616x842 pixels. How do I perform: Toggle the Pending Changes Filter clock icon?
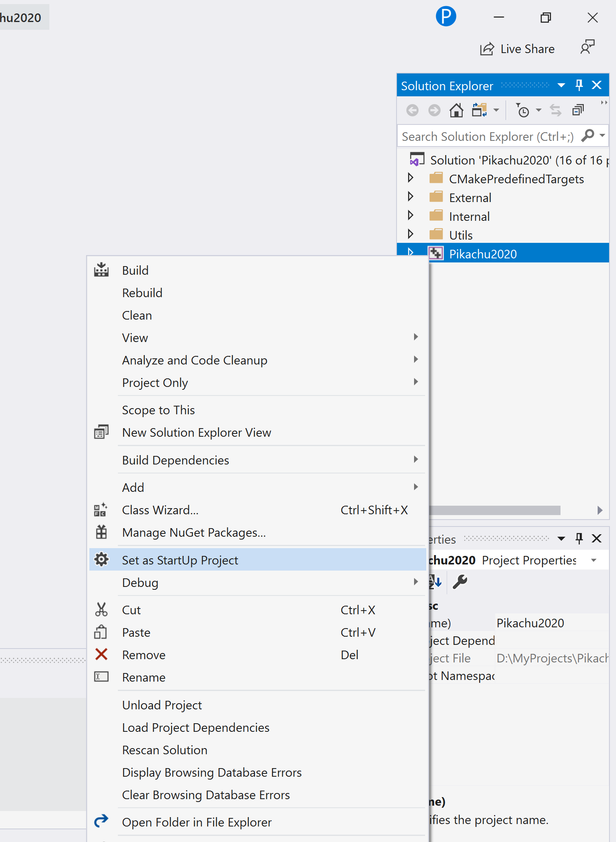tap(523, 110)
